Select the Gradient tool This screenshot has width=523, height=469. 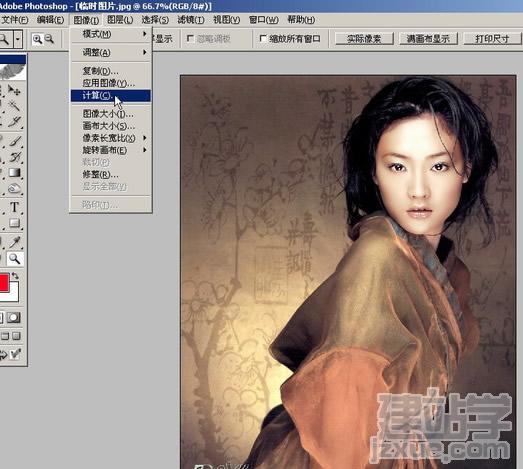click(14, 172)
